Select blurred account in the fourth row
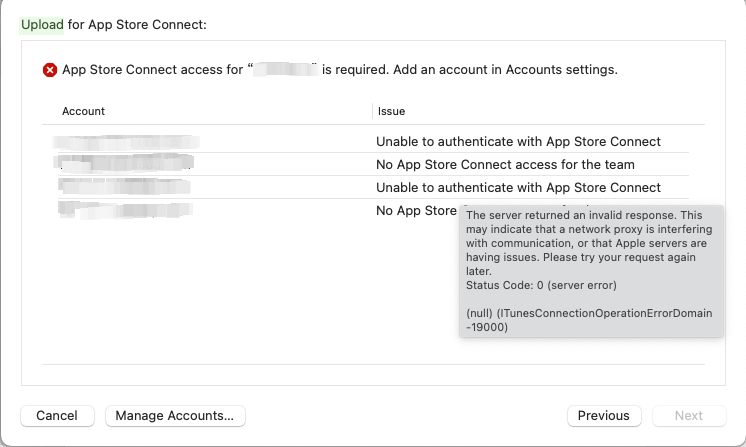The width and height of the screenshot is (746, 447). coord(126,210)
